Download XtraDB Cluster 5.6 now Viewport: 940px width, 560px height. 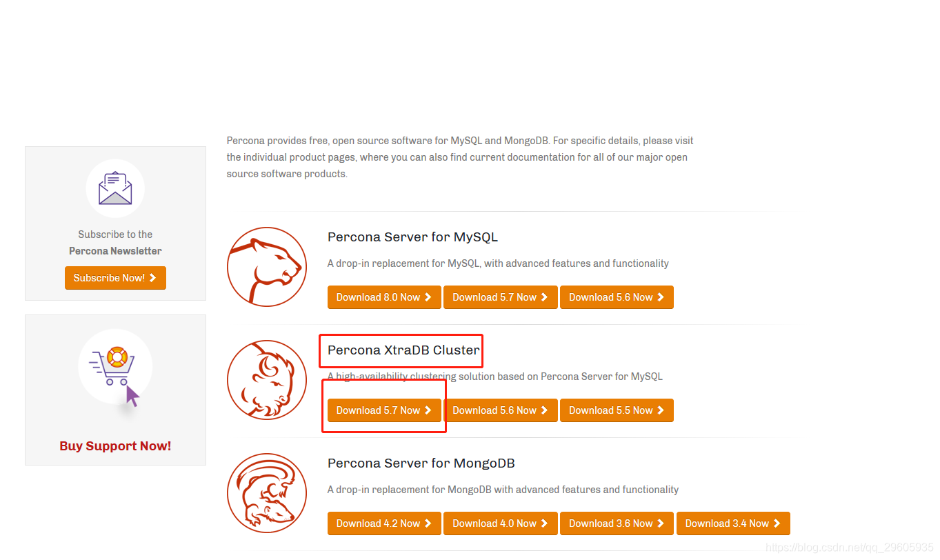coord(500,410)
